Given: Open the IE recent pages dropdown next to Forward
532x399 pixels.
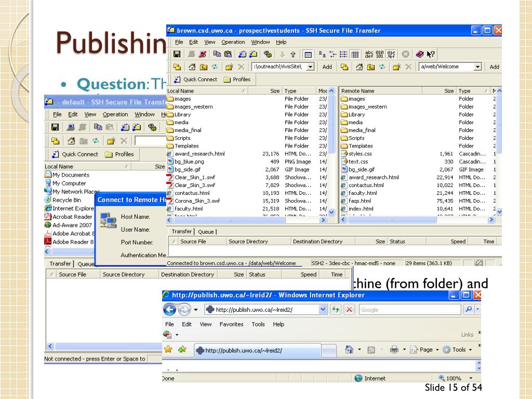Looking at the screenshot, I should pyautogui.click(x=196, y=310).
